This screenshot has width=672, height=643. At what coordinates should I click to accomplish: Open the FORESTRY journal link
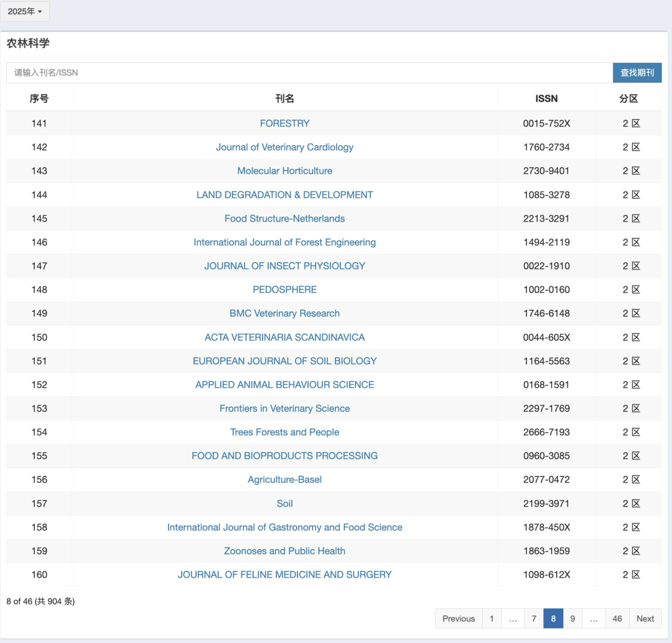point(284,123)
